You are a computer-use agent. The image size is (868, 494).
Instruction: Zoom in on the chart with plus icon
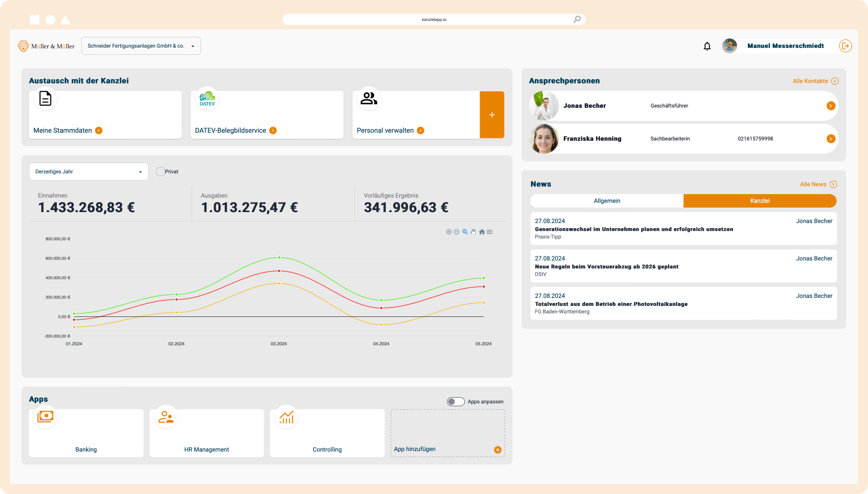448,232
